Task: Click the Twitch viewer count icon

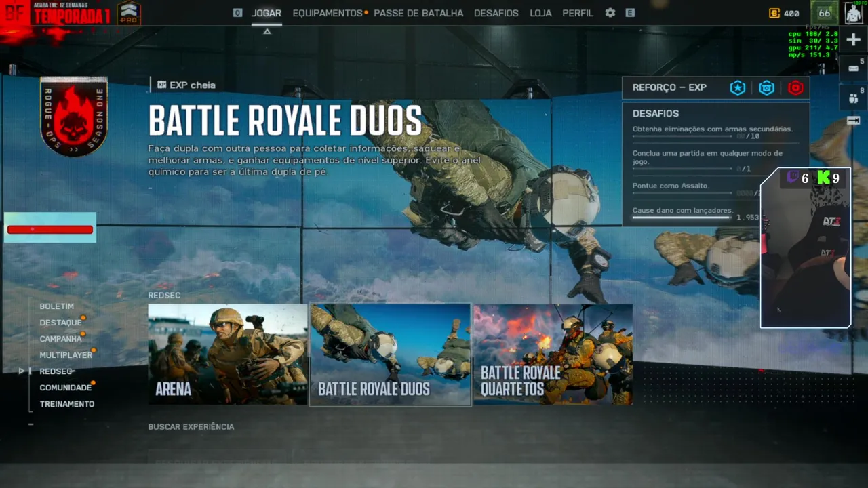Action: 792,178
